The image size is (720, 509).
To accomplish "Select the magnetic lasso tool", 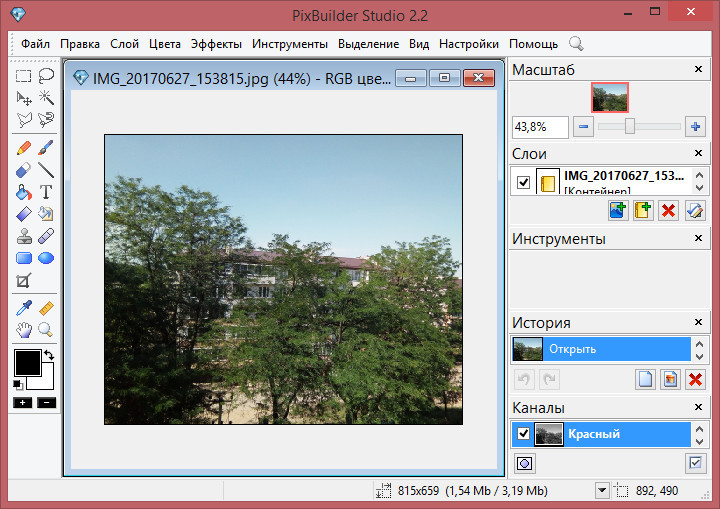I will tap(46, 120).
